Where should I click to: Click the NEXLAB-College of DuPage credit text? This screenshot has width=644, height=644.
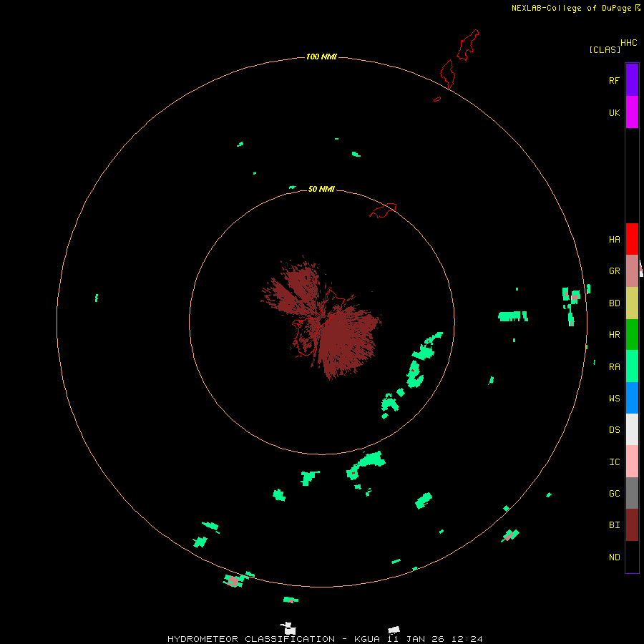coord(571,8)
